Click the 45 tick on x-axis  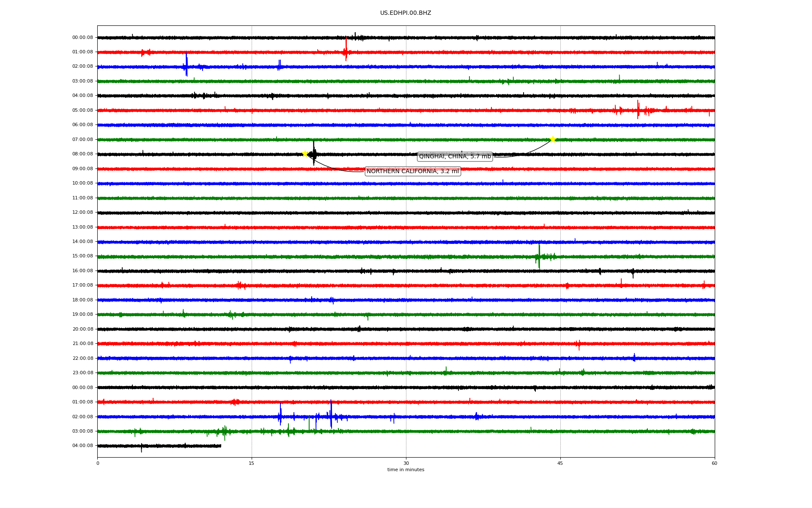(560, 464)
